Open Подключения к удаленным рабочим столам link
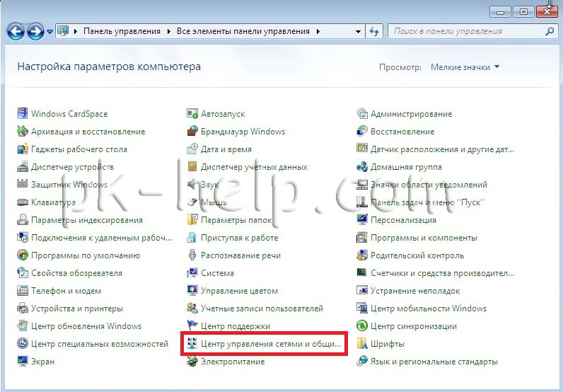This screenshot has width=563, height=392. pos(102,238)
